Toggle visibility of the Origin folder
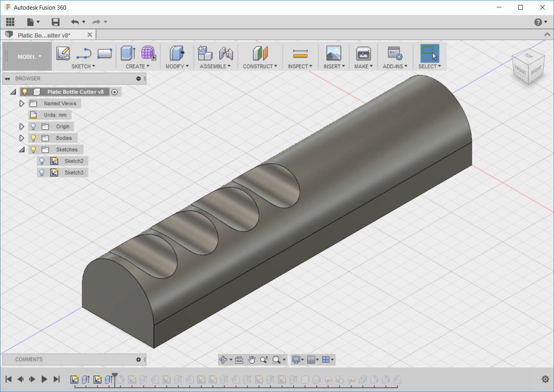 33,126
